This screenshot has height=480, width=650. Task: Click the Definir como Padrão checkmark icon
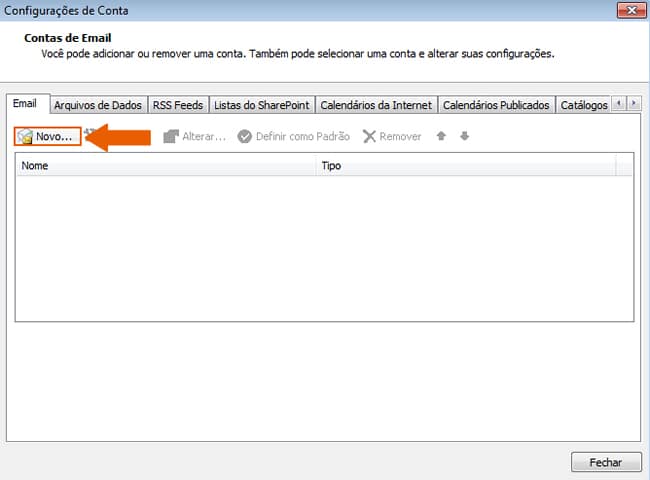pyautogui.click(x=245, y=136)
